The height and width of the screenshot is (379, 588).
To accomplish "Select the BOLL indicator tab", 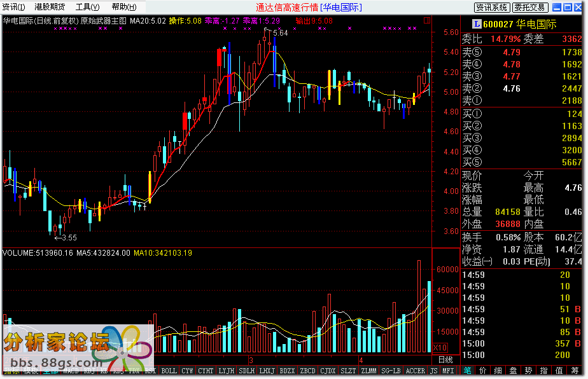I will coord(169,371).
